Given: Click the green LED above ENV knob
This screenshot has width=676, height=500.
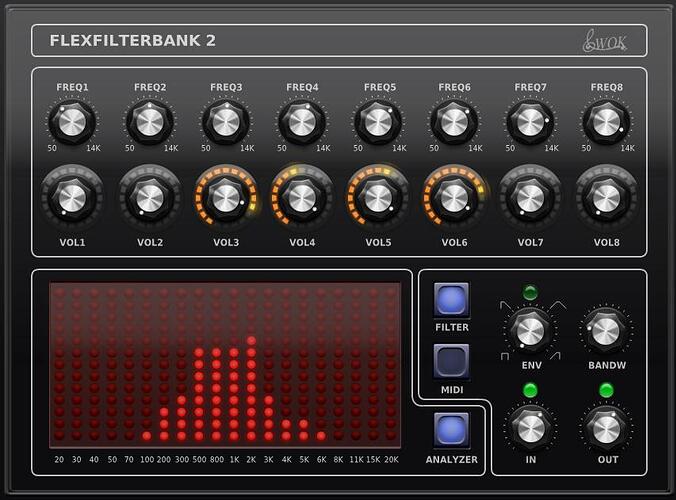Looking at the screenshot, I should click(530, 293).
